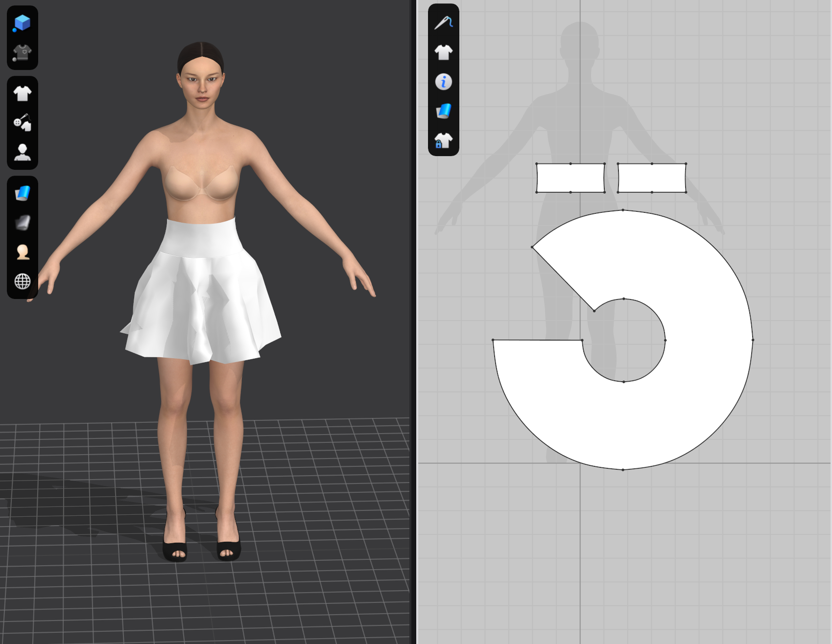832x644 pixels.
Task: Toggle garment display t-shirt in 3D view toolbar
Action: coord(22,93)
